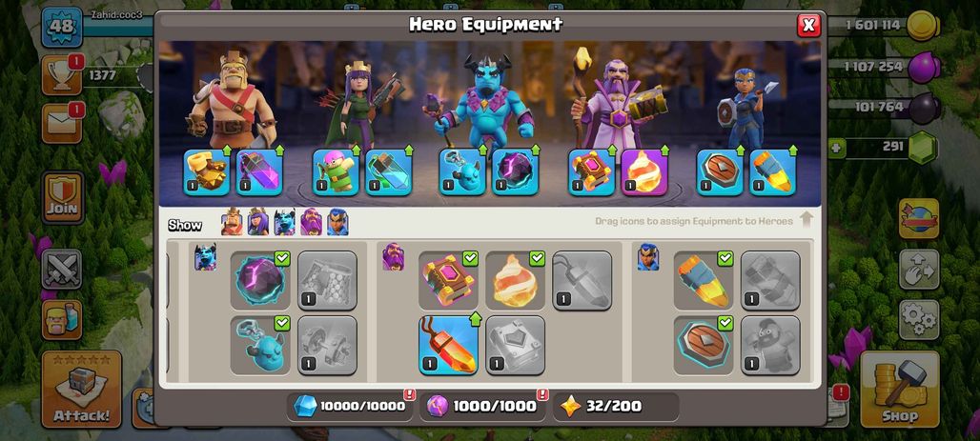Tap the Attack! button

(81, 390)
